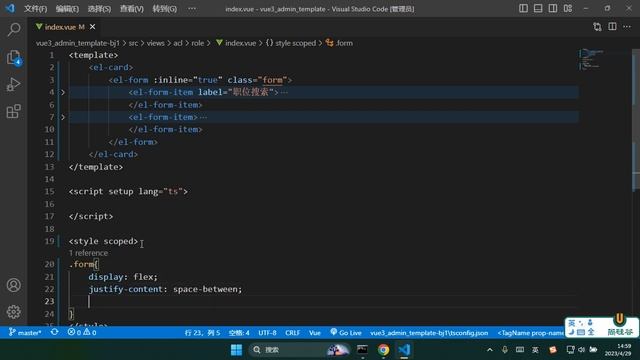Open the Search view in activity bar
Viewport: 640px width, 360px height.
click(14, 29)
